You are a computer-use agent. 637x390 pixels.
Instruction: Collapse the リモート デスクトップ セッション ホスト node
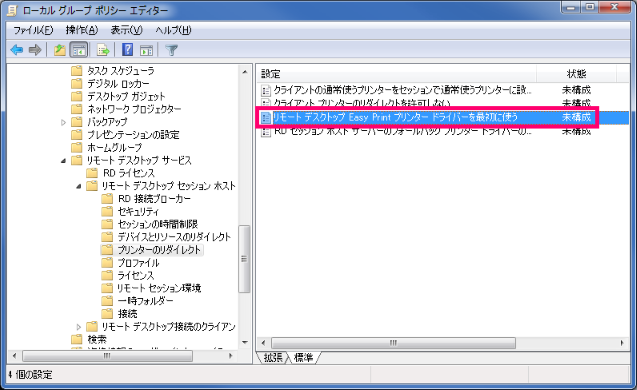(79, 186)
